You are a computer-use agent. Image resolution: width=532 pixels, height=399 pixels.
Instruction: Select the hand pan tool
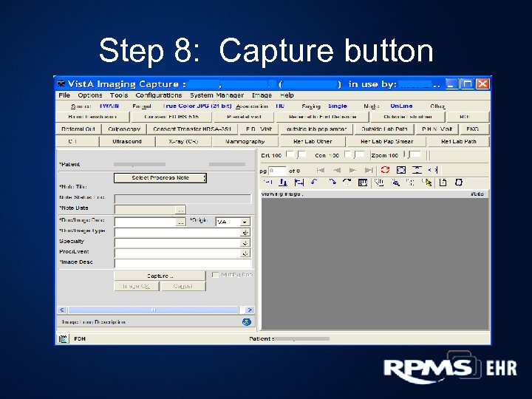[379, 183]
